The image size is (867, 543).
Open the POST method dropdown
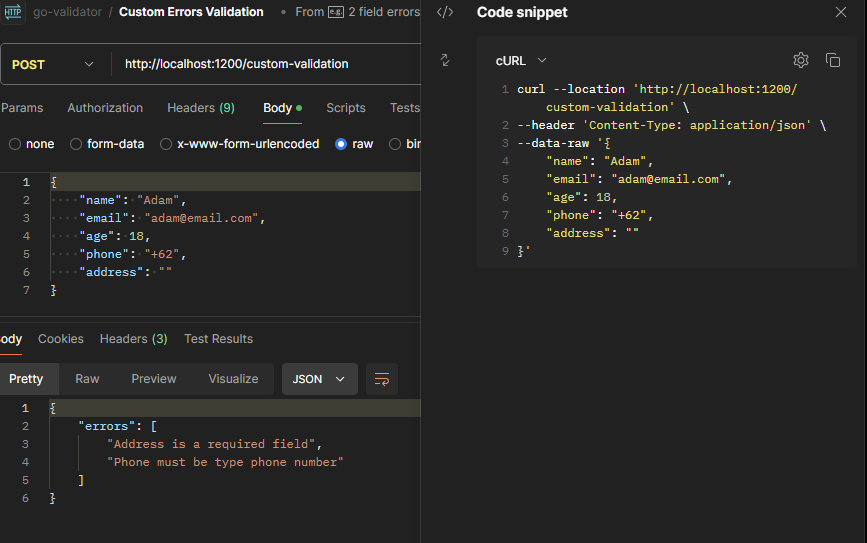54,64
